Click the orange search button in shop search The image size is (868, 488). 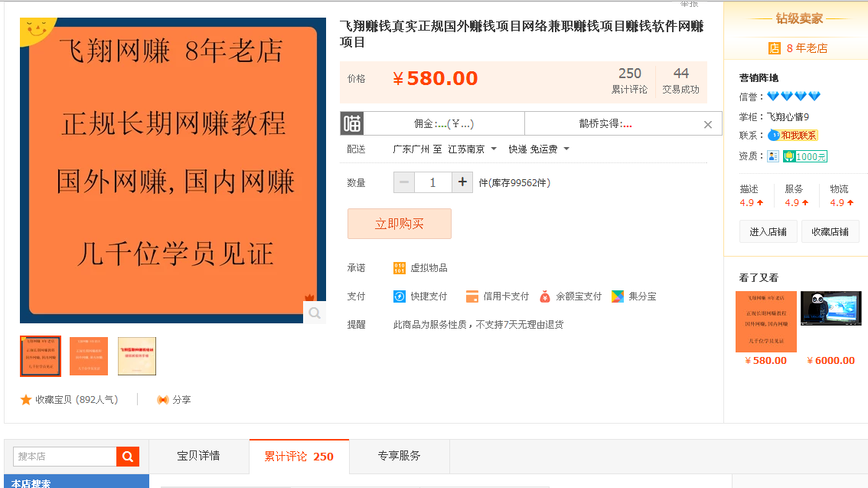coord(128,457)
